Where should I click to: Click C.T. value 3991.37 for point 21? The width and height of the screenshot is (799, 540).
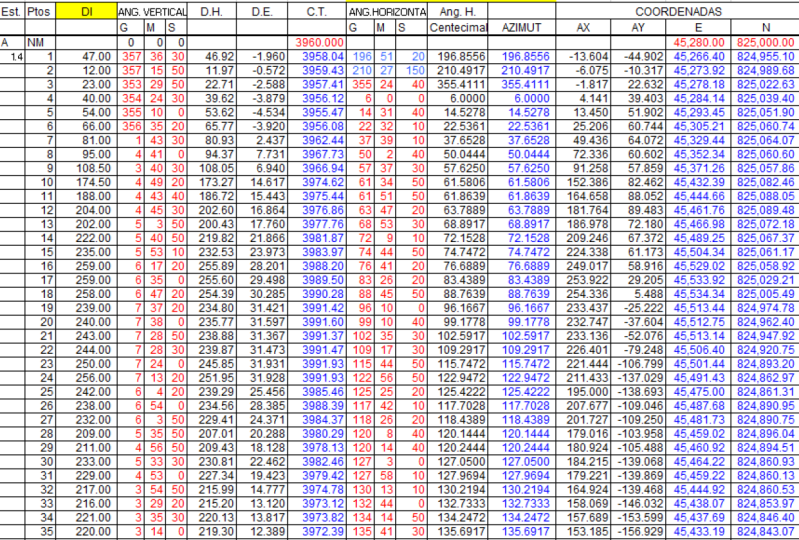click(x=323, y=336)
